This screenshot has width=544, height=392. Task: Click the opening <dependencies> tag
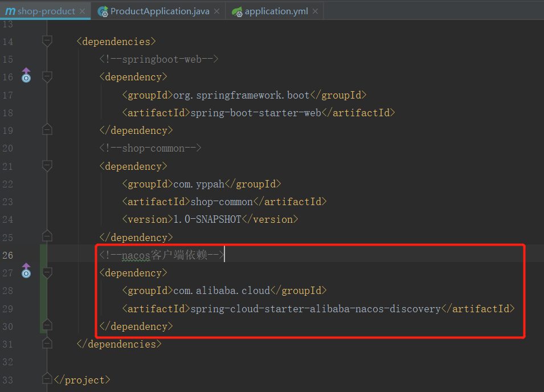tap(116, 42)
